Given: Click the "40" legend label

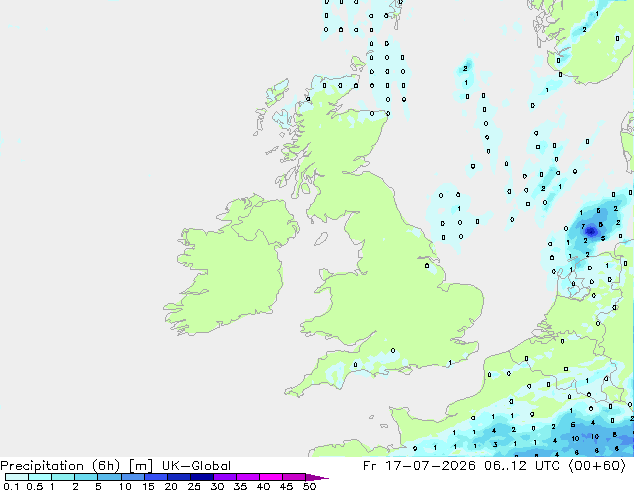Looking at the screenshot, I should [x=263, y=486].
